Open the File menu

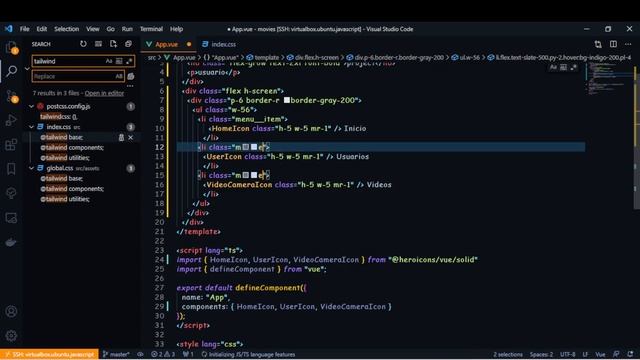tap(24, 29)
